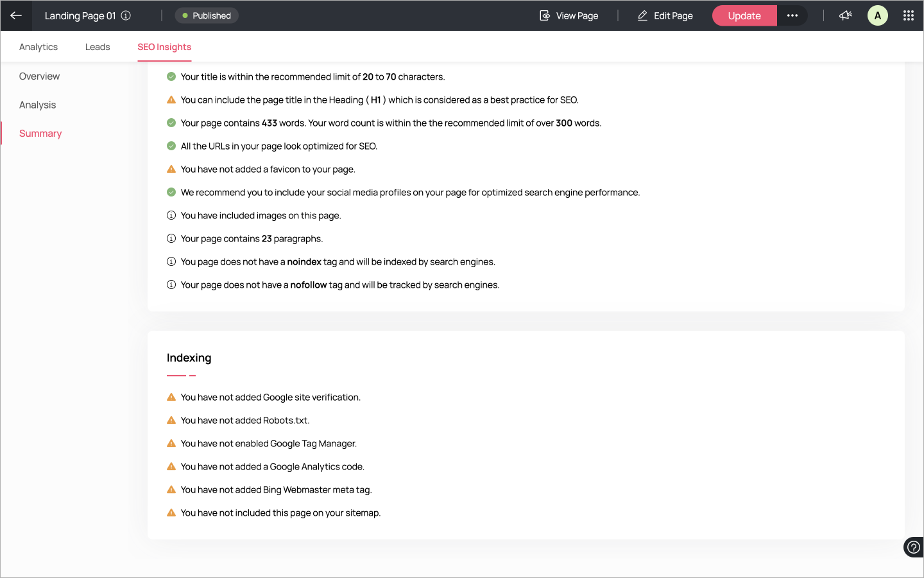Image resolution: width=924 pixels, height=578 pixels.
Task: Click warning icon beside Google Tag Manager message
Action: 171,443
